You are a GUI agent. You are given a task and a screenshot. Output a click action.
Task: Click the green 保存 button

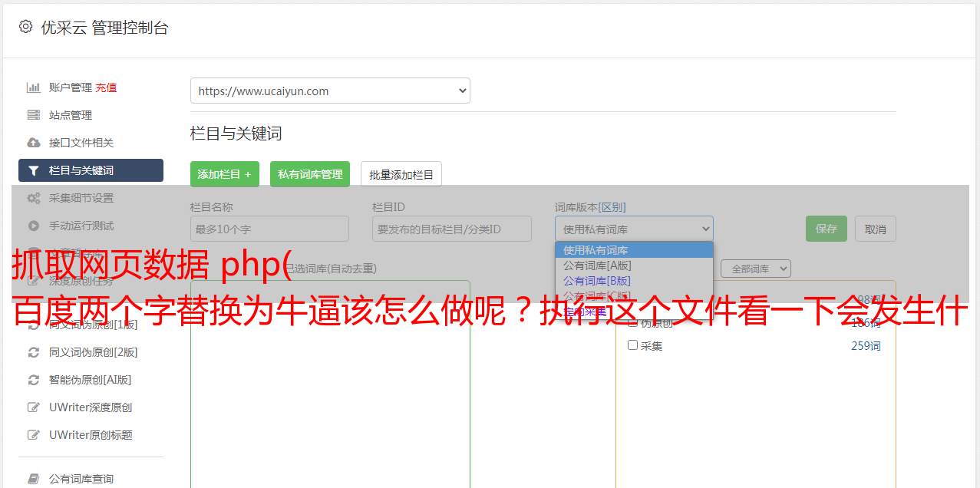(x=827, y=229)
